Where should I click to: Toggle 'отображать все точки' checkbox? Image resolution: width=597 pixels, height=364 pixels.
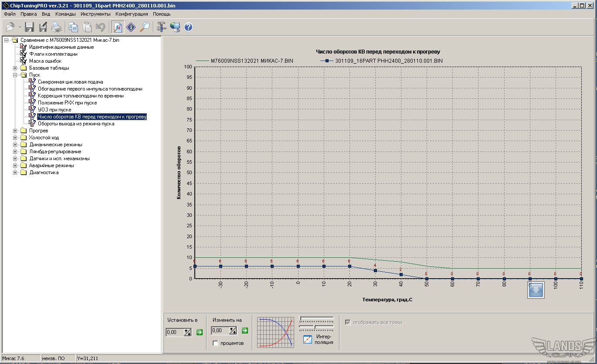(348, 322)
